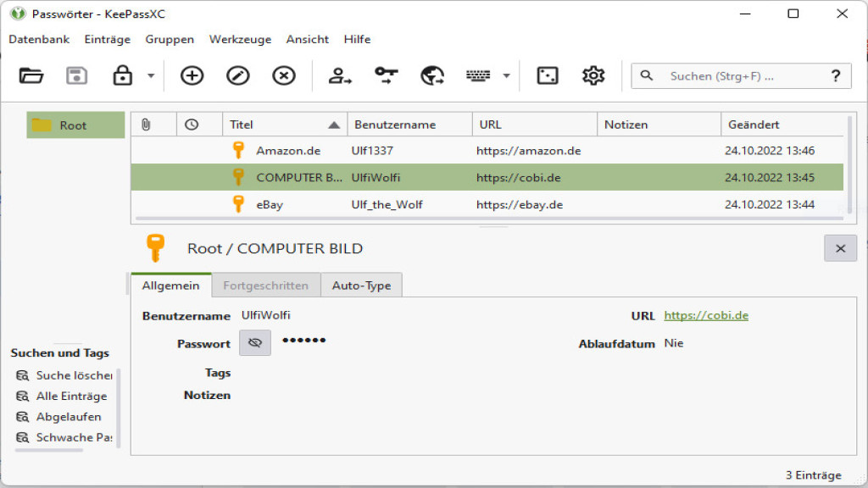Toggle password visibility eye button
This screenshot has width=868, height=488.
255,343
